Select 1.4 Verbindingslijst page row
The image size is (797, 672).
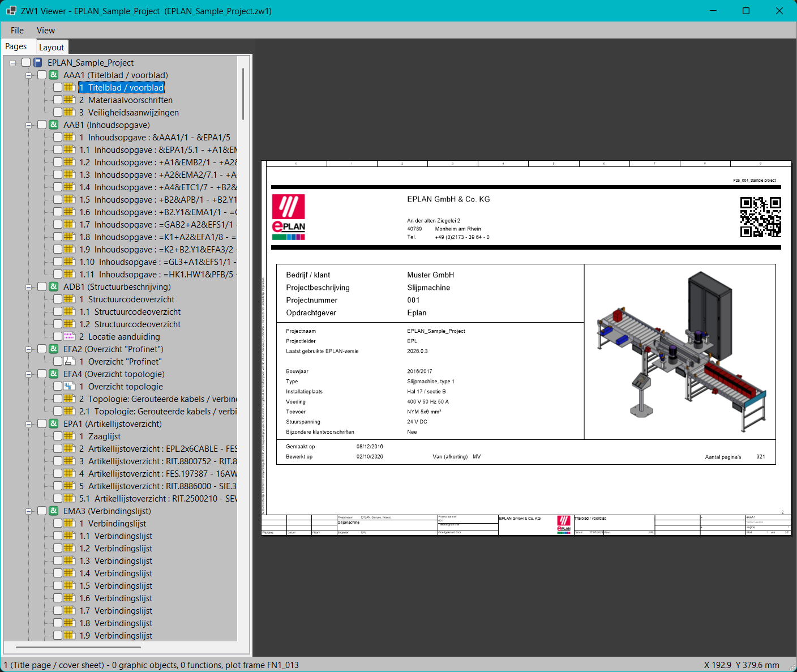point(116,573)
